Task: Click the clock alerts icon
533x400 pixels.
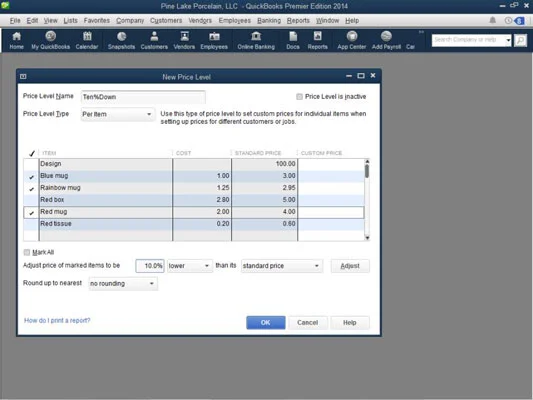Action: pyautogui.click(x=508, y=20)
